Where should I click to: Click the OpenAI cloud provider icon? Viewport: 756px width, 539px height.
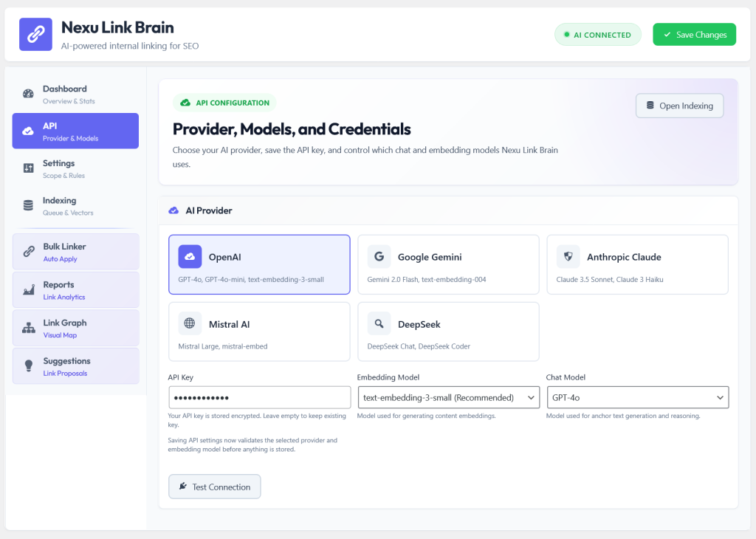pyautogui.click(x=190, y=256)
